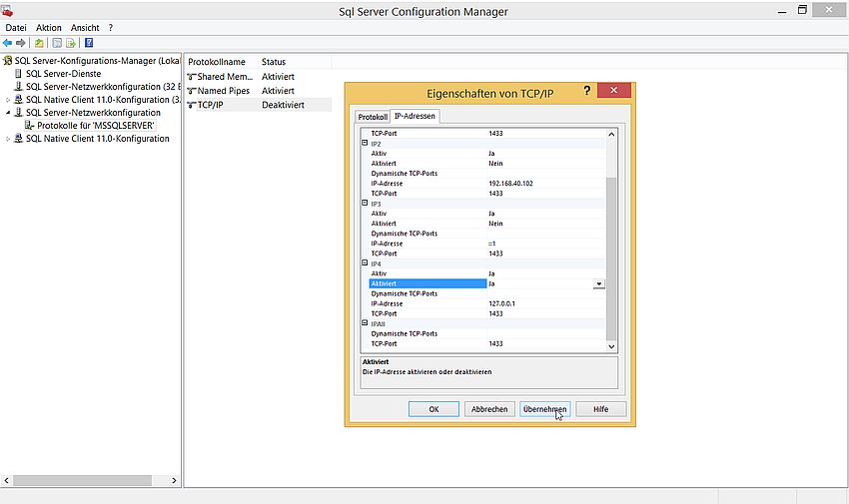Screen dimensions: 849x504
Task: Open the Ansicht menu
Action: tap(85, 28)
